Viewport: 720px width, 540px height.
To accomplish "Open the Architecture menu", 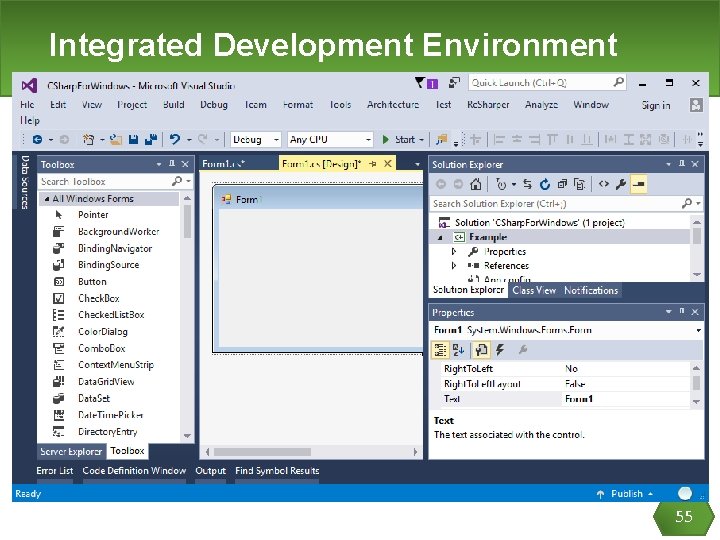I will click(393, 105).
